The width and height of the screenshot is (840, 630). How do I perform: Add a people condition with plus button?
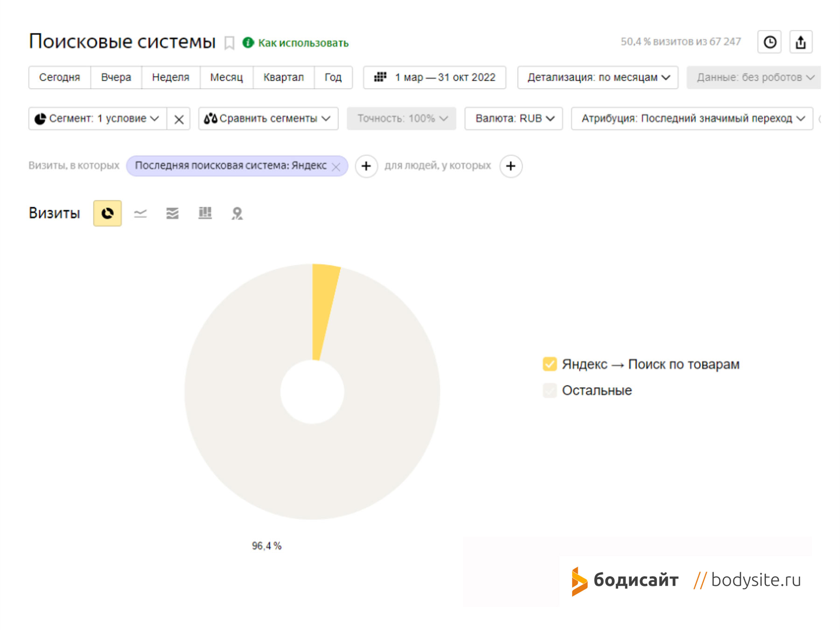pos(511,166)
